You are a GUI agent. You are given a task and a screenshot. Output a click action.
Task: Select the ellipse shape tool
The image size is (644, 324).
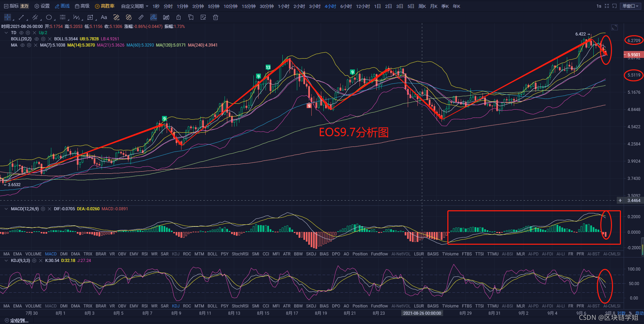(x=49, y=17)
